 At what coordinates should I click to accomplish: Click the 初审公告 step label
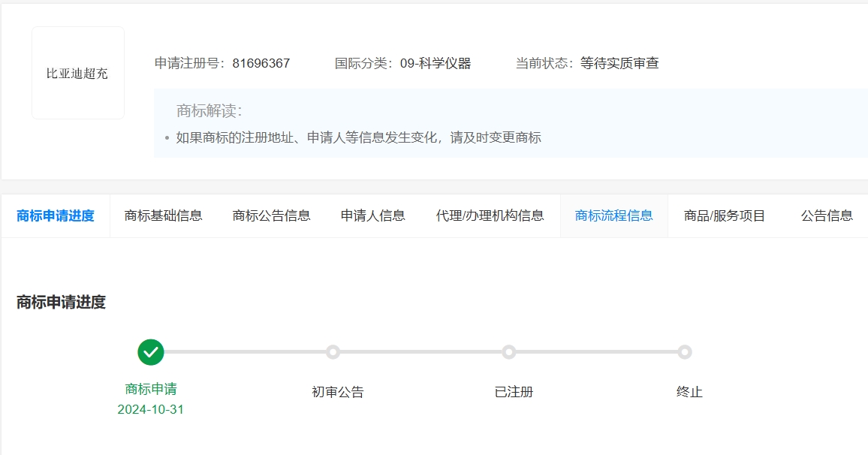338,393
